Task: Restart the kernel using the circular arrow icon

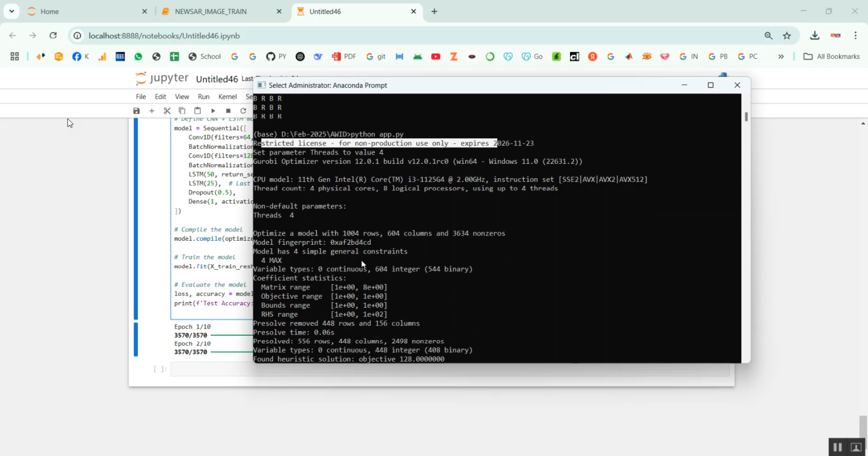Action: tap(243, 111)
